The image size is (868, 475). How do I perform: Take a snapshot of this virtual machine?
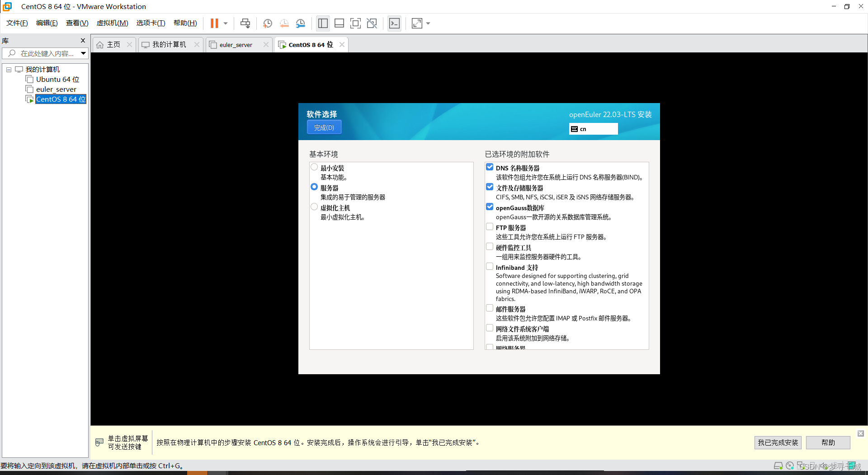tap(268, 23)
